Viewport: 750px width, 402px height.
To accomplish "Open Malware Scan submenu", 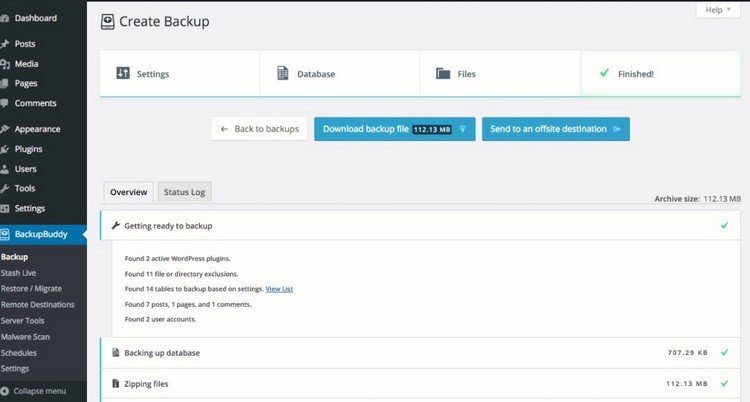I will tap(25, 337).
